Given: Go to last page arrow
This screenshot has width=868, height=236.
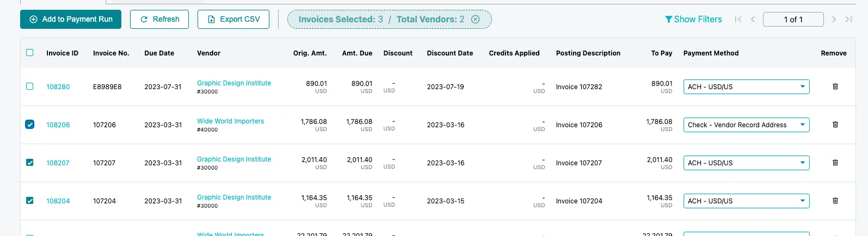Looking at the screenshot, I should click(x=848, y=19).
